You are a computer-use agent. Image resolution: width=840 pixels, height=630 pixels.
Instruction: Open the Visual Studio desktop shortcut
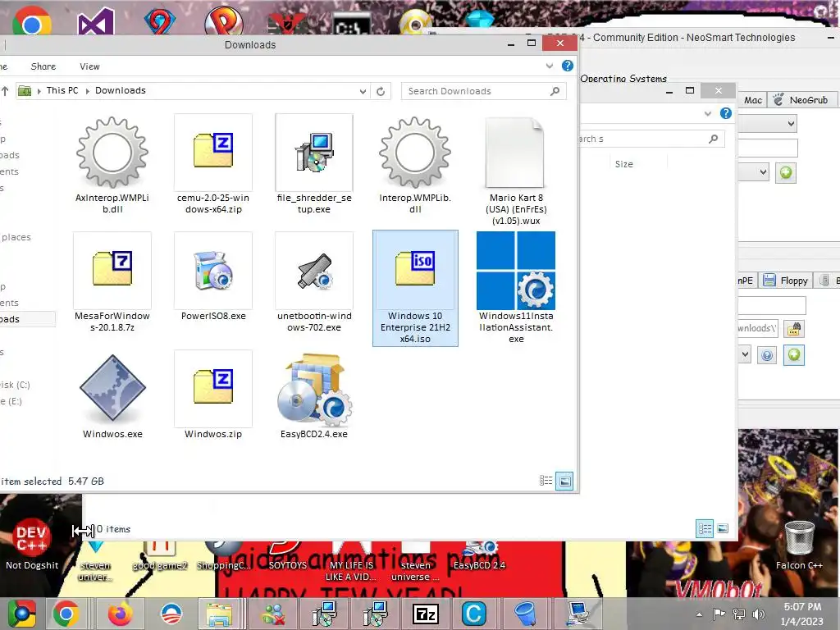point(95,21)
